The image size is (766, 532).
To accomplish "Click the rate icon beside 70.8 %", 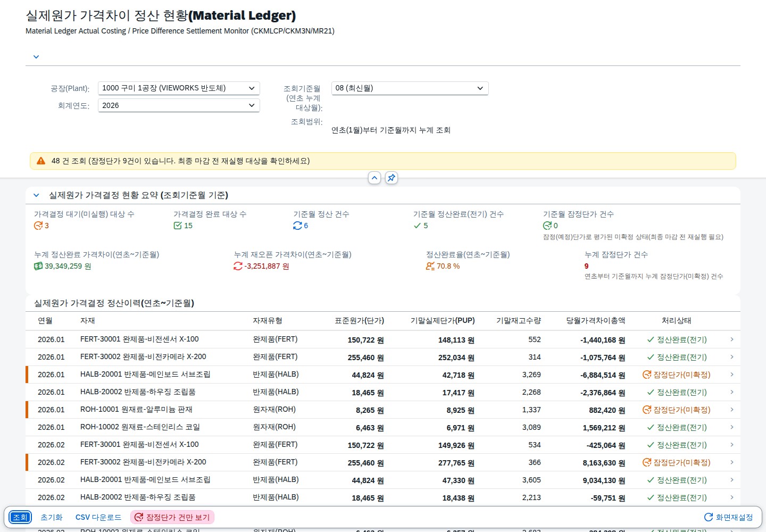I will tap(430, 266).
